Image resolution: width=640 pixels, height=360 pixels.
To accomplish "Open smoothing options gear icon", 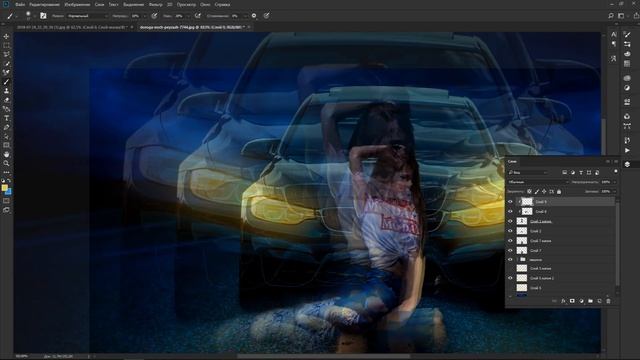I will tap(254, 16).
